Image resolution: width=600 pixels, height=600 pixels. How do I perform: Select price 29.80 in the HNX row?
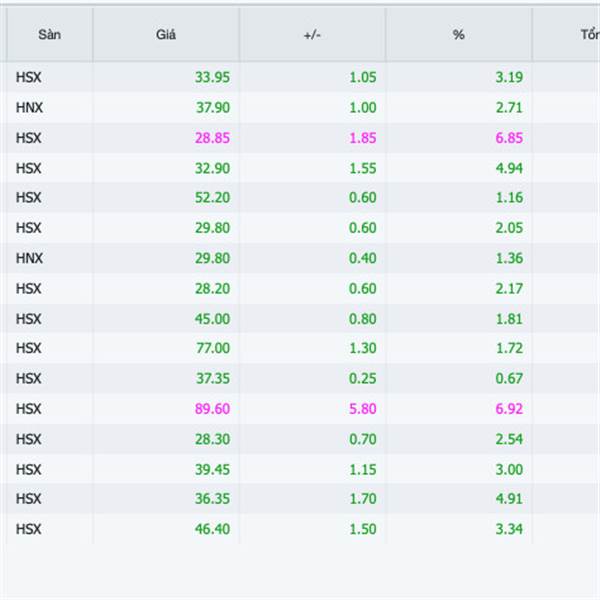coord(212,258)
